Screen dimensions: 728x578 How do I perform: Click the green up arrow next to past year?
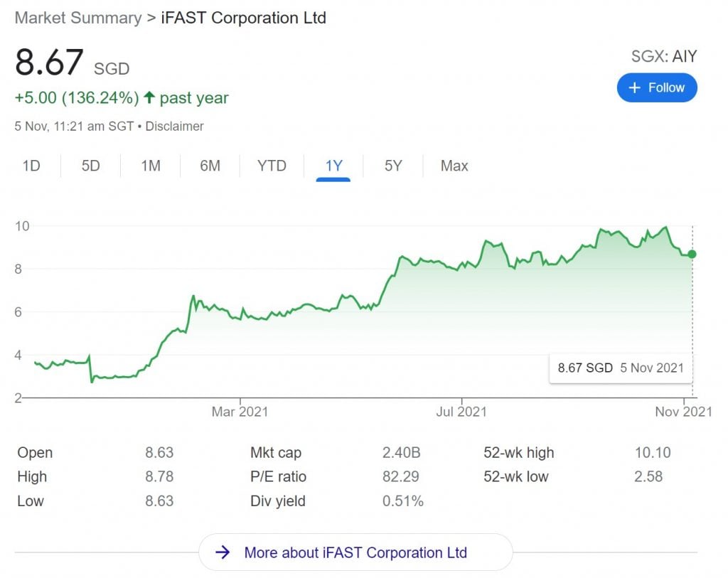click(x=149, y=97)
